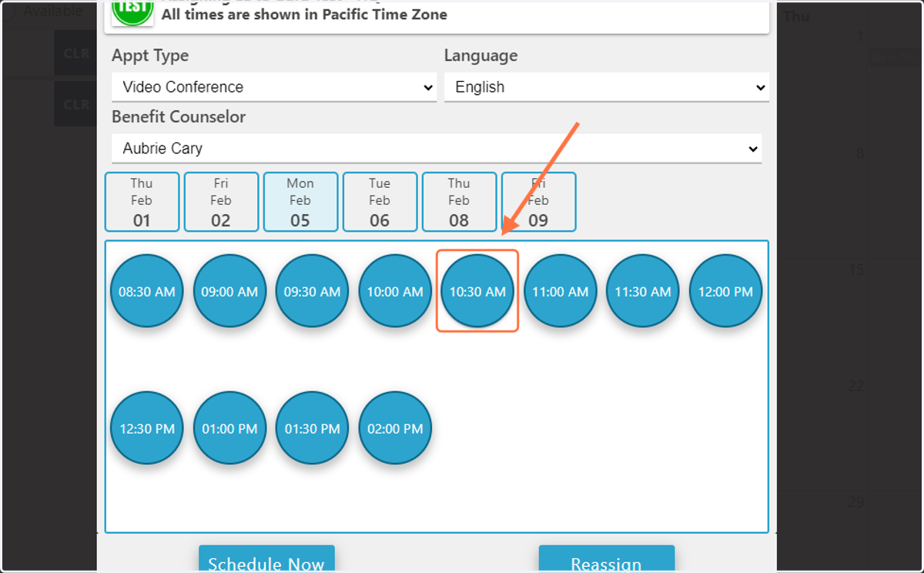Image resolution: width=924 pixels, height=573 pixels.
Task: Pick the 09:00 AM time slot
Action: [229, 291]
